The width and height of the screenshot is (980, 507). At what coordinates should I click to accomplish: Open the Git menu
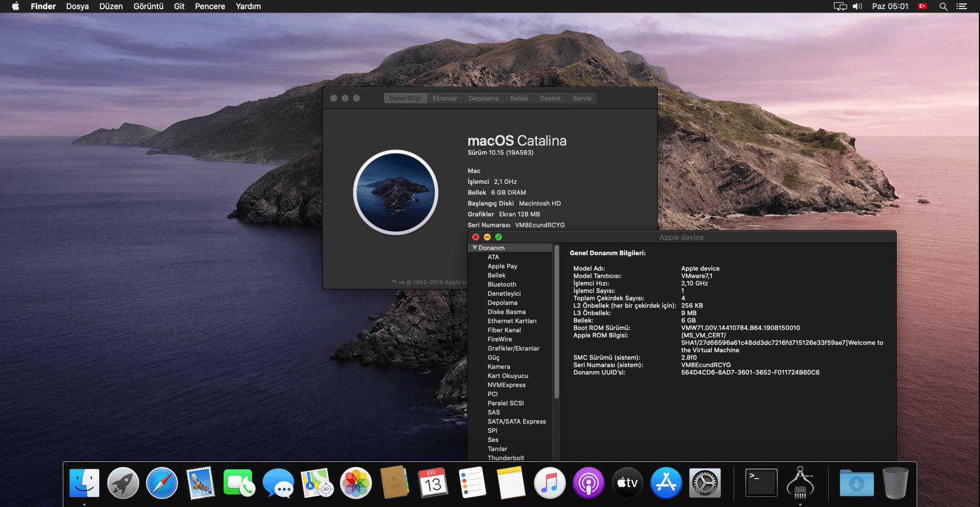pos(179,6)
